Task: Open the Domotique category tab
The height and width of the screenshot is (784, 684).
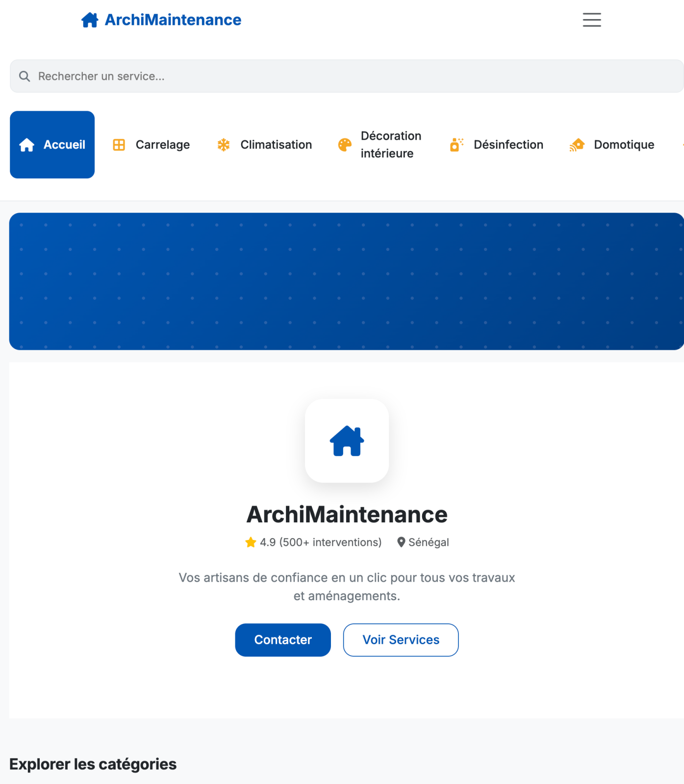Action: pyautogui.click(x=612, y=145)
